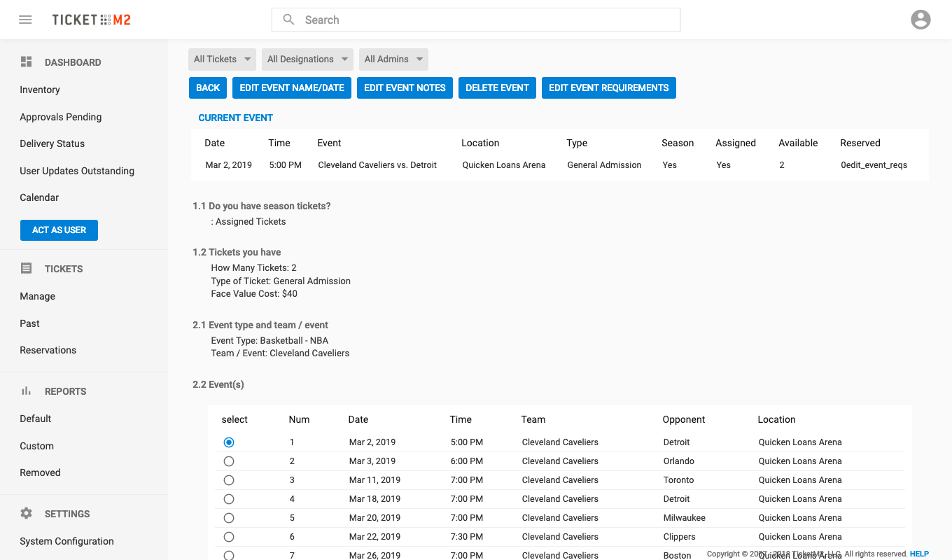Image resolution: width=952 pixels, height=560 pixels.
Task: Expand the All Tickets dropdown
Action: pos(222,59)
